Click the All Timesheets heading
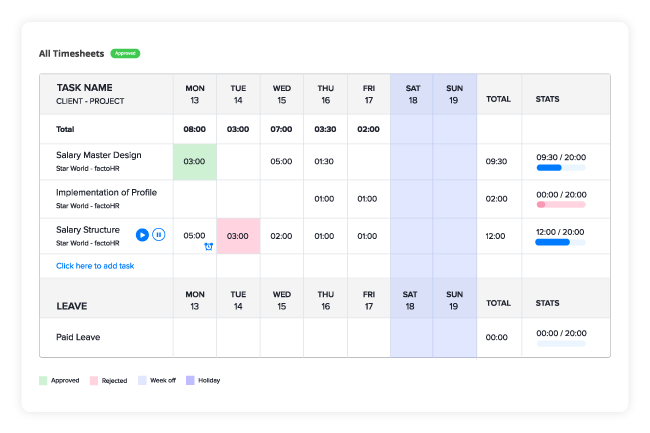The height and width of the screenshot is (433, 650). 71,53
